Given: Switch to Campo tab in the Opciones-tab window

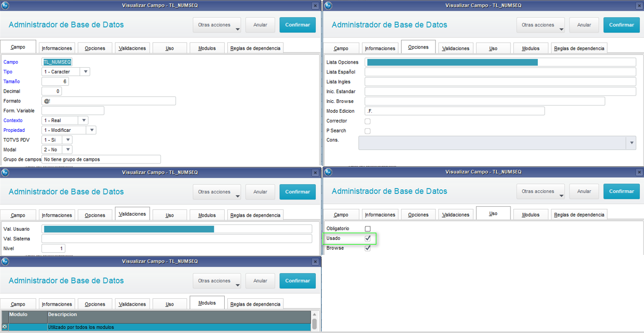Looking at the screenshot, I should [x=341, y=48].
